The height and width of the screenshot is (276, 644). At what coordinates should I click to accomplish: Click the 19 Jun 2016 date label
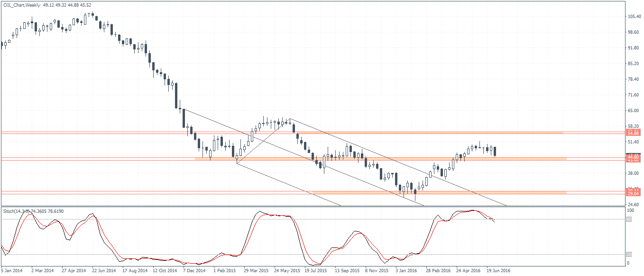[x=498, y=271]
